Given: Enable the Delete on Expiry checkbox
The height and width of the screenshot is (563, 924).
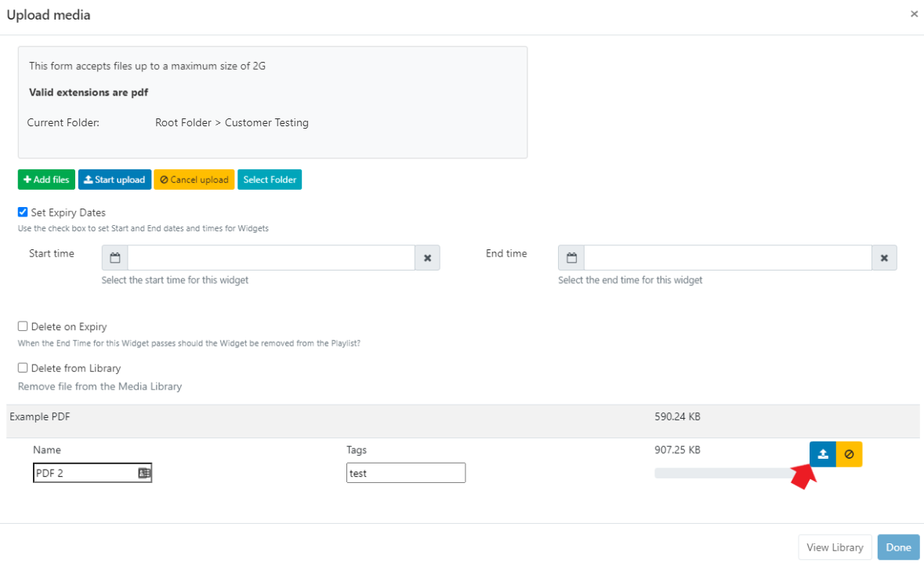Looking at the screenshot, I should click(23, 326).
